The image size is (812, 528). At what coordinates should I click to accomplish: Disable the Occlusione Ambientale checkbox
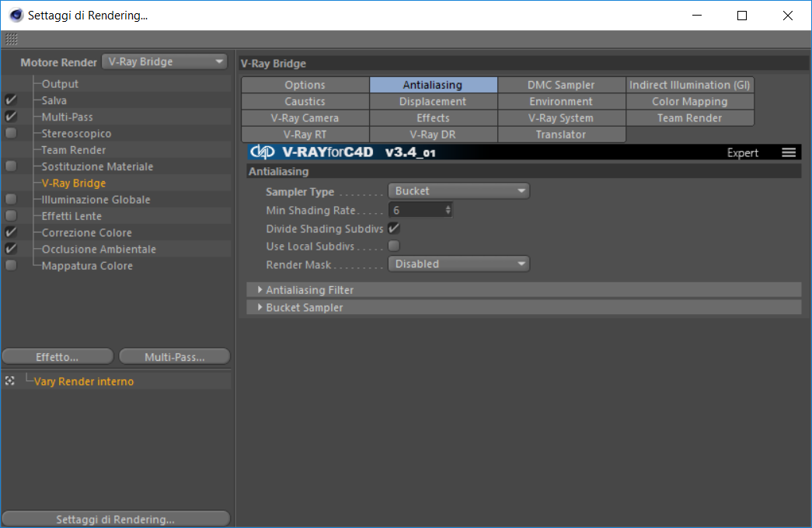tap(11, 249)
